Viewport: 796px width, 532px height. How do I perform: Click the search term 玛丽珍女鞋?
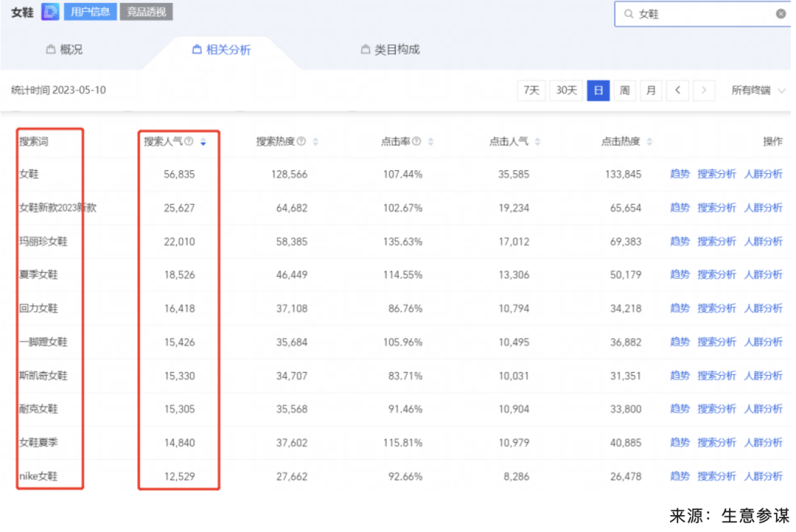coord(43,241)
